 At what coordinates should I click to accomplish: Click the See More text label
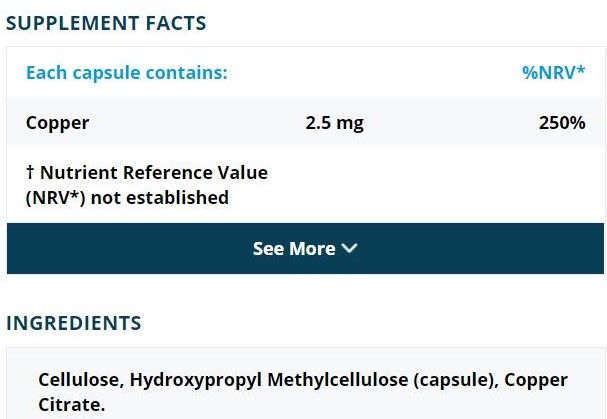(x=294, y=249)
